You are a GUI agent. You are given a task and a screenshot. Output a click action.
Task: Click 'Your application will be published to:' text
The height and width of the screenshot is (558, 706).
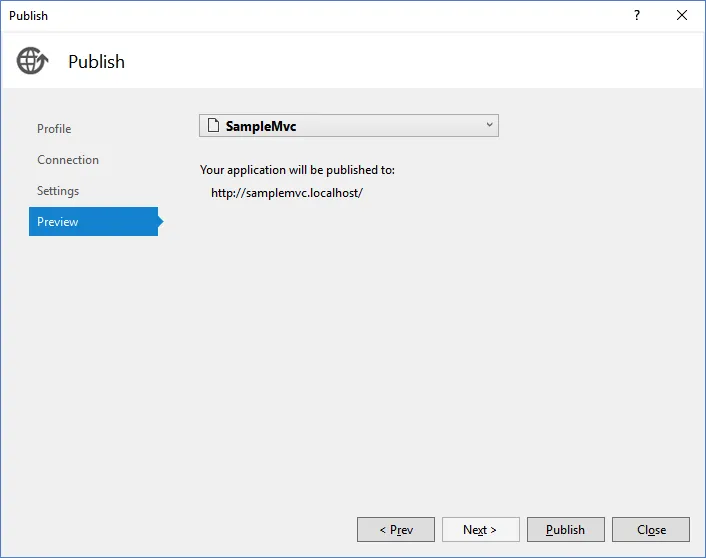pos(297,170)
